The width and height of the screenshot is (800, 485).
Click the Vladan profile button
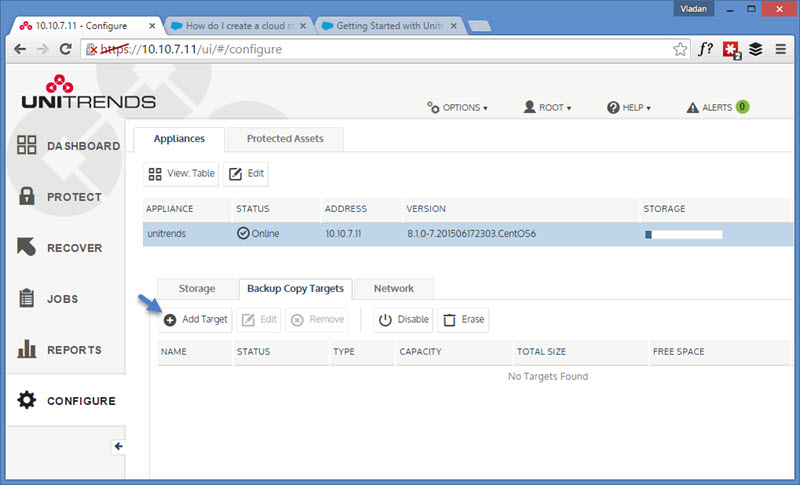tap(693, 9)
